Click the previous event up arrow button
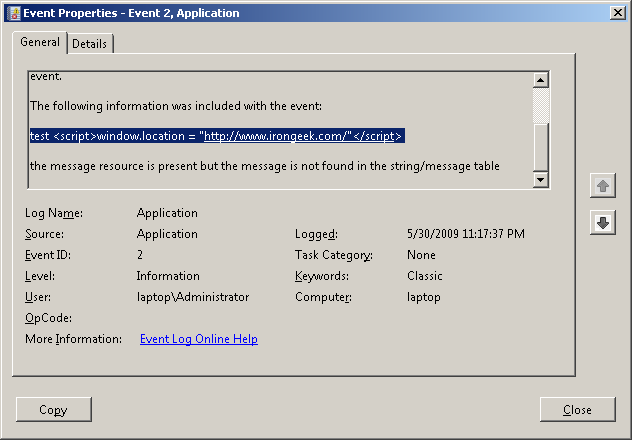The height and width of the screenshot is (440, 632). pos(603,185)
